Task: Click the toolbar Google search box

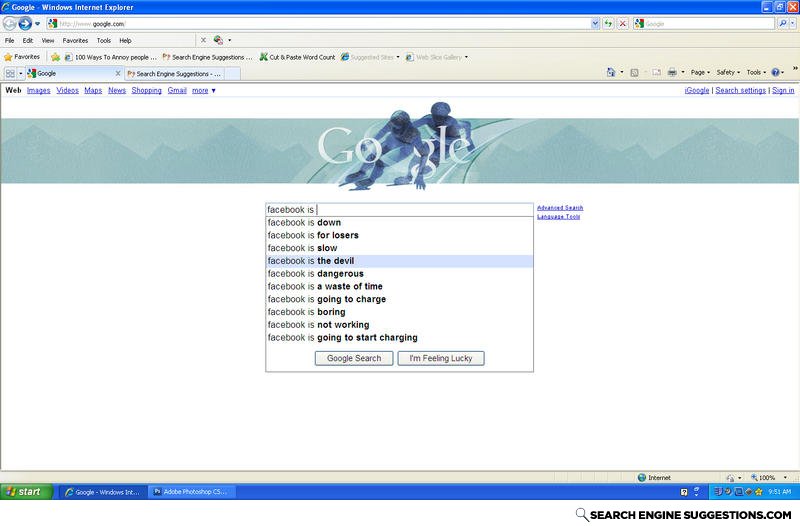Action: pyautogui.click(x=704, y=23)
